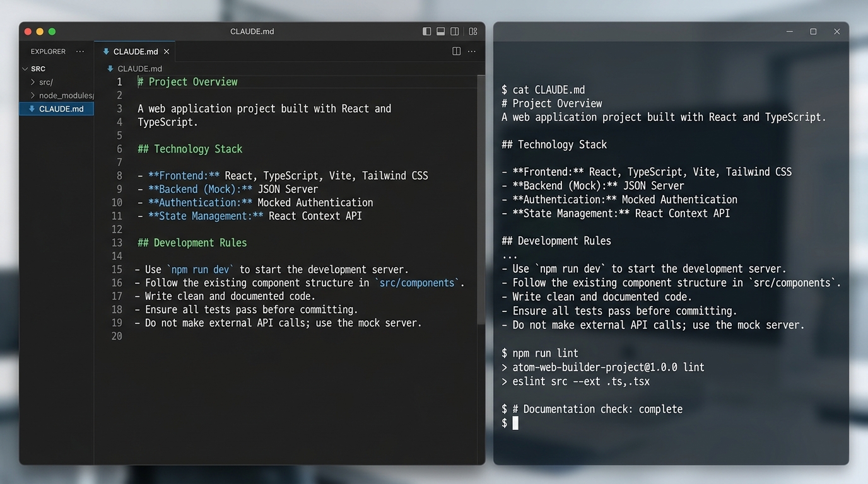Click the markdown icon in the CLAUDE.md tab
The width and height of the screenshot is (868, 484).
click(106, 52)
